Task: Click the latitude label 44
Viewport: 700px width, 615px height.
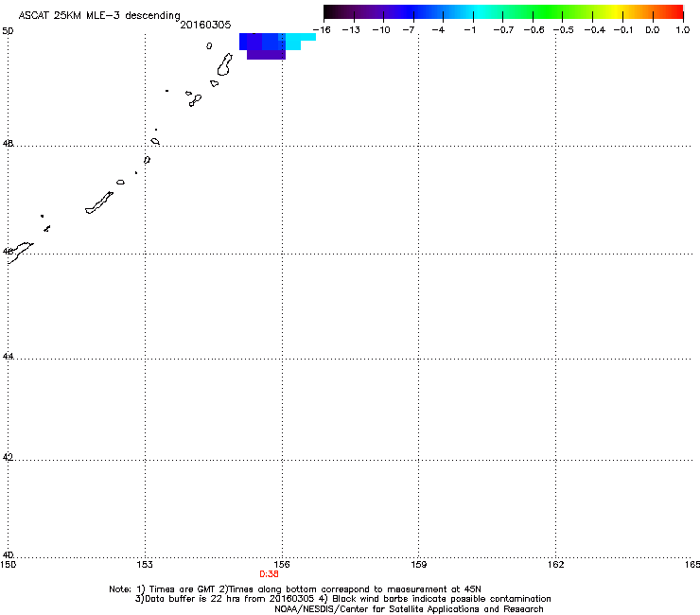Action: tap(8, 357)
